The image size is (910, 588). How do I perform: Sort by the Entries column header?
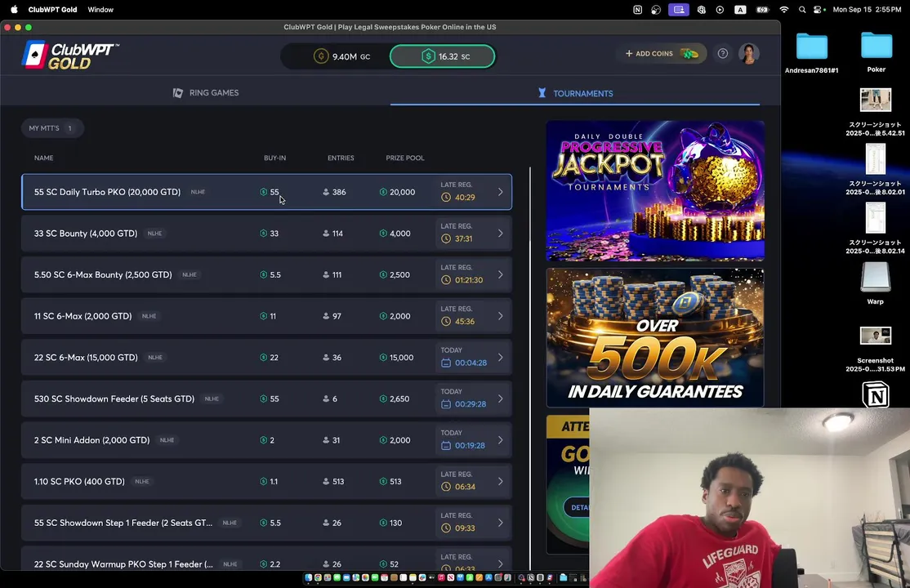tap(341, 158)
